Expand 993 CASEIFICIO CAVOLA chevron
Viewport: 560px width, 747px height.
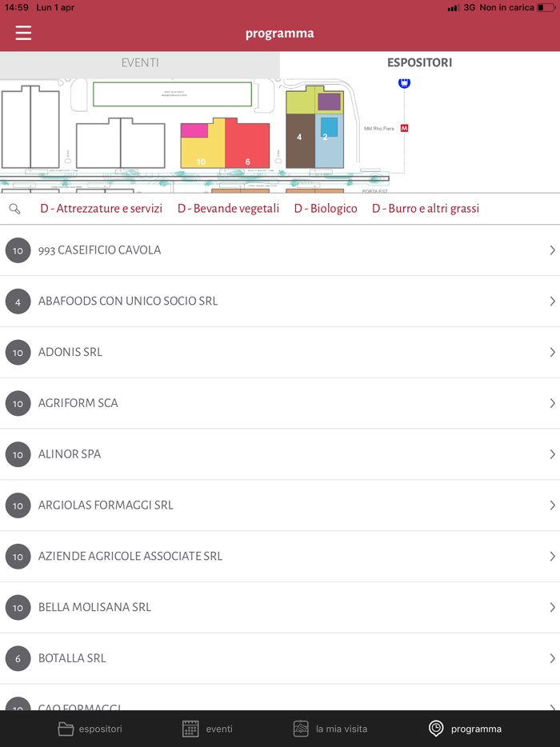(x=552, y=250)
